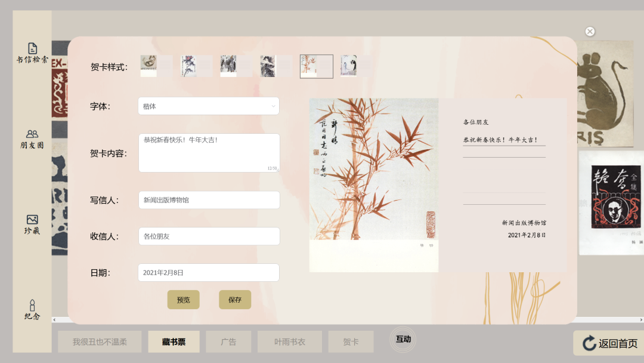Click the 预览 preview button
This screenshot has height=363, width=644.
[184, 300]
